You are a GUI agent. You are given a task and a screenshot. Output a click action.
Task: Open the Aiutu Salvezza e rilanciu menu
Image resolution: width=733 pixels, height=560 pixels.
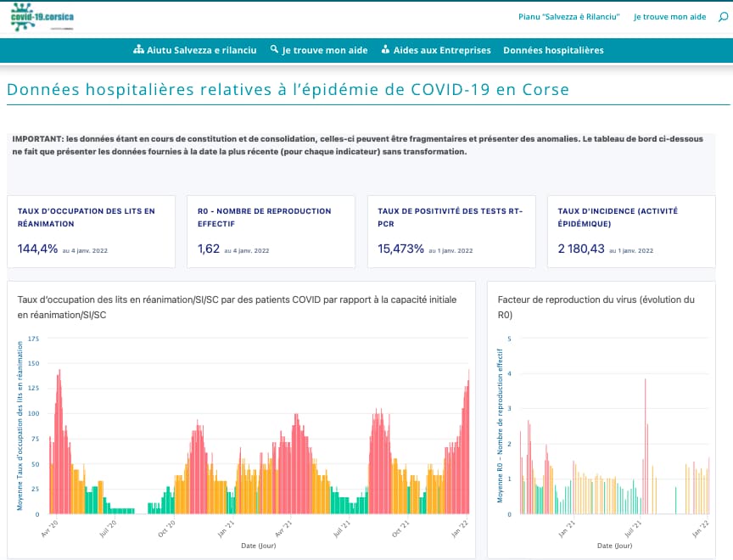tap(201, 50)
